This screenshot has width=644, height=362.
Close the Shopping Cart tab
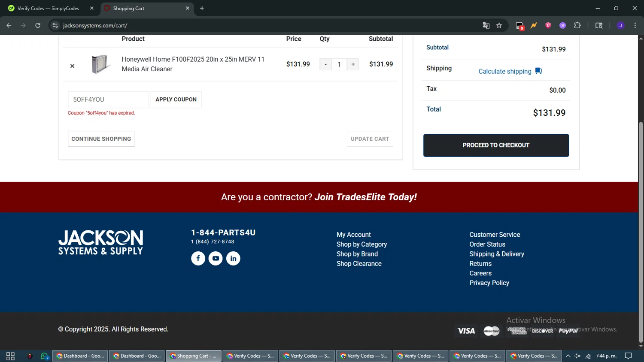(187, 8)
